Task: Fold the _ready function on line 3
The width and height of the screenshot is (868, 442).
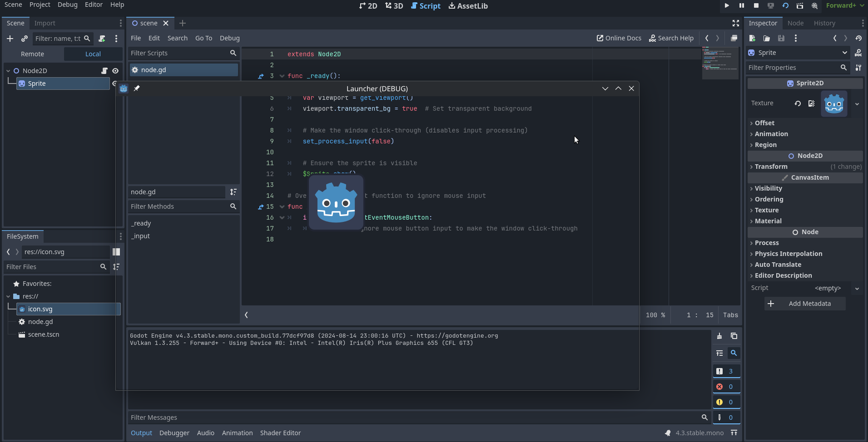Action: pyautogui.click(x=282, y=76)
